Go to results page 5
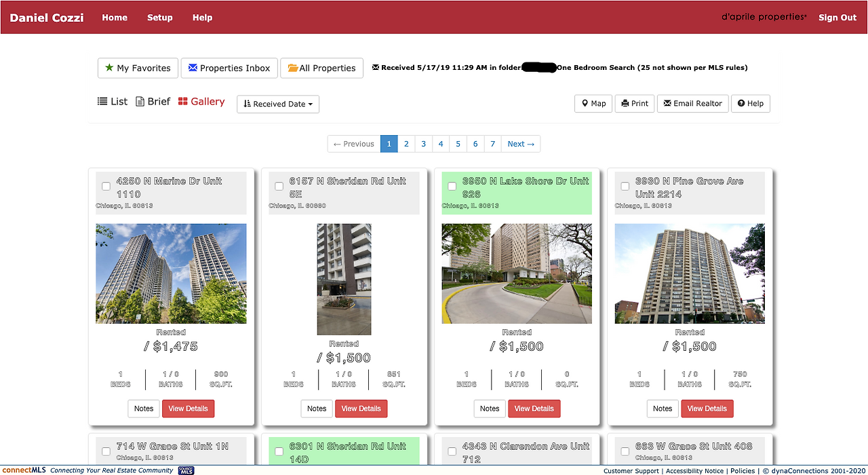868x475 pixels. pyautogui.click(x=458, y=144)
